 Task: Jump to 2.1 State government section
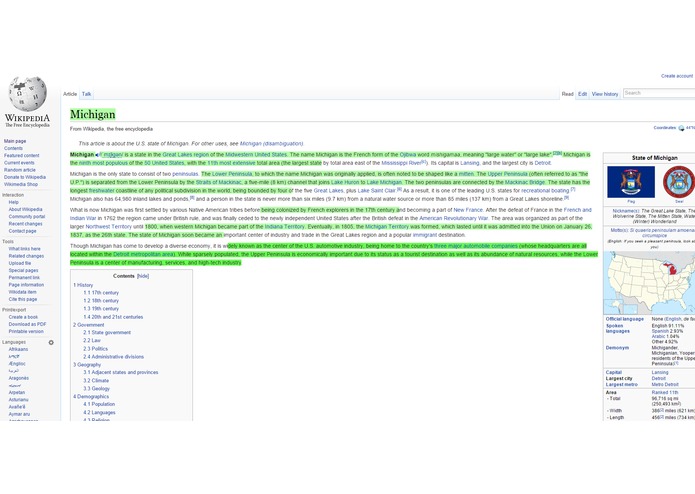point(107,333)
